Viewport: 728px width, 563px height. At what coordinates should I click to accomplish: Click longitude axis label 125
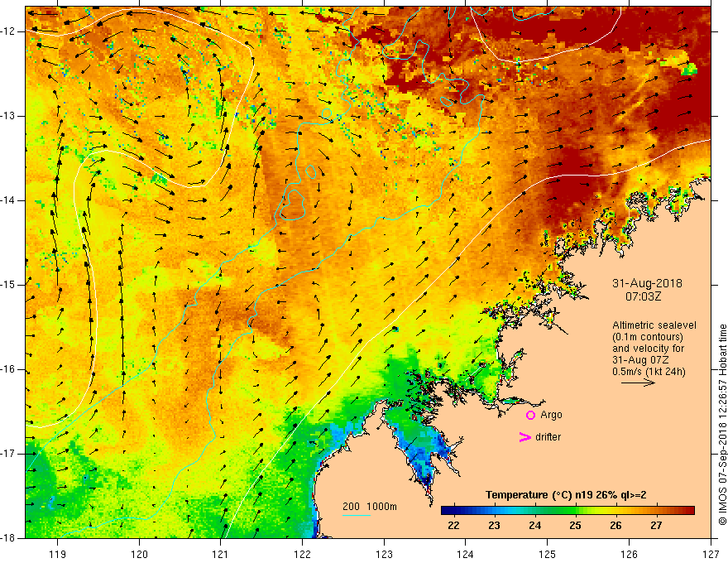pyautogui.click(x=548, y=554)
